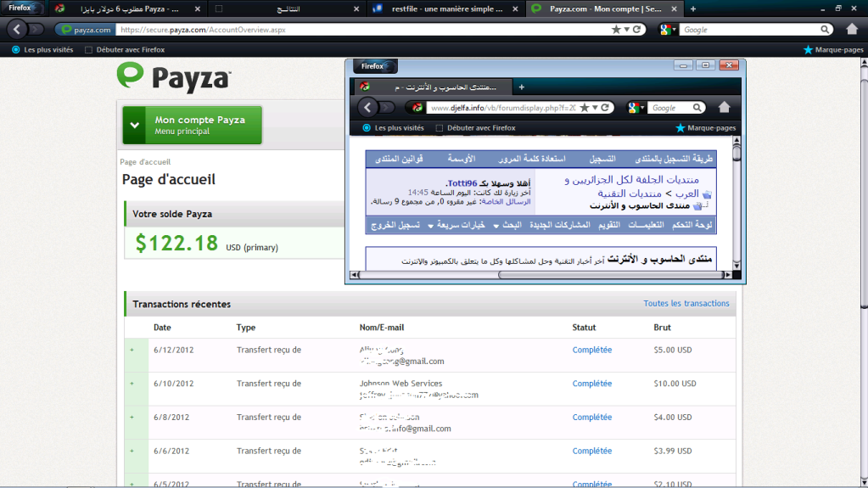Open the history dropdown in the main address bar
Image resolution: width=868 pixels, height=488 pixels.
[x=627, y=30]
